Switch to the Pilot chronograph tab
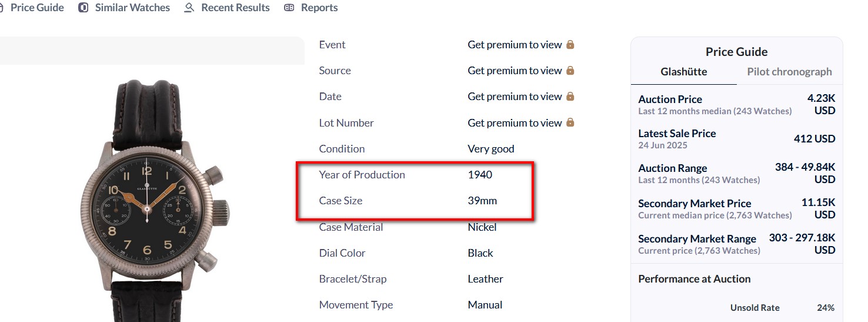The height and width of the screenshot is (322, 868). tap(789, 72)
